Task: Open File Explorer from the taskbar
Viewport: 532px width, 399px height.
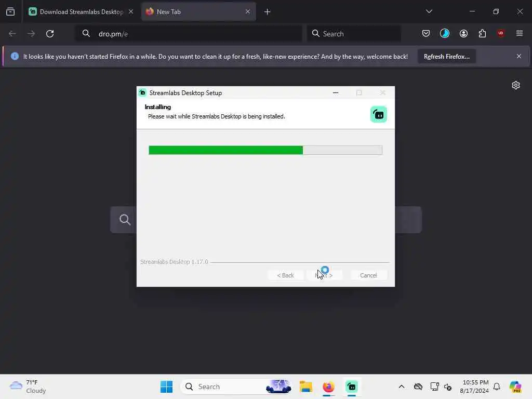Action: [x=305, y=387]
